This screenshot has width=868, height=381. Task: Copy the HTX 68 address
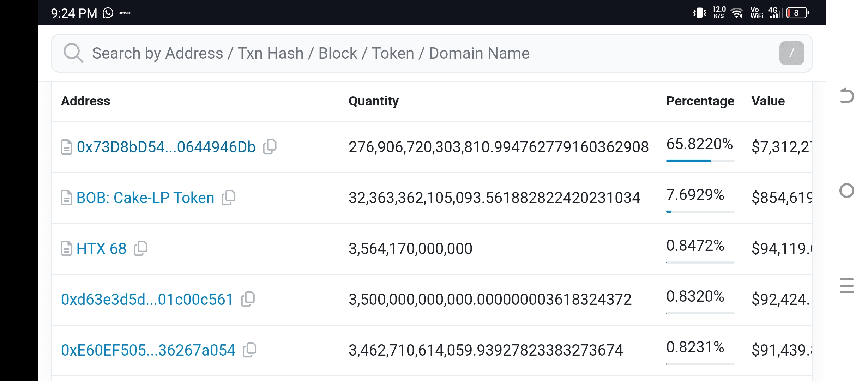click(x=141, y=248)
